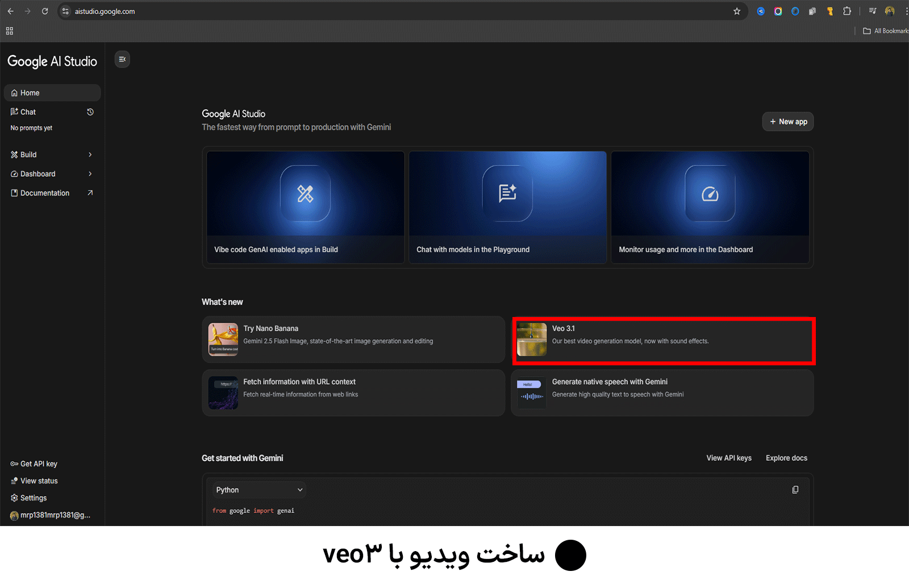Viewport: 909px width, 588px height.
Task: Click the New app button
Action: [787, 122]
